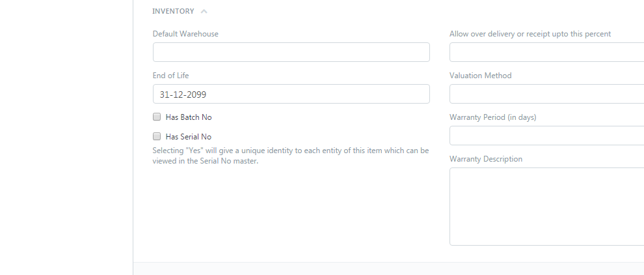Click the INVENTORY section heading text
Viewport: 644px width, 275px height.
pos(173,12)
